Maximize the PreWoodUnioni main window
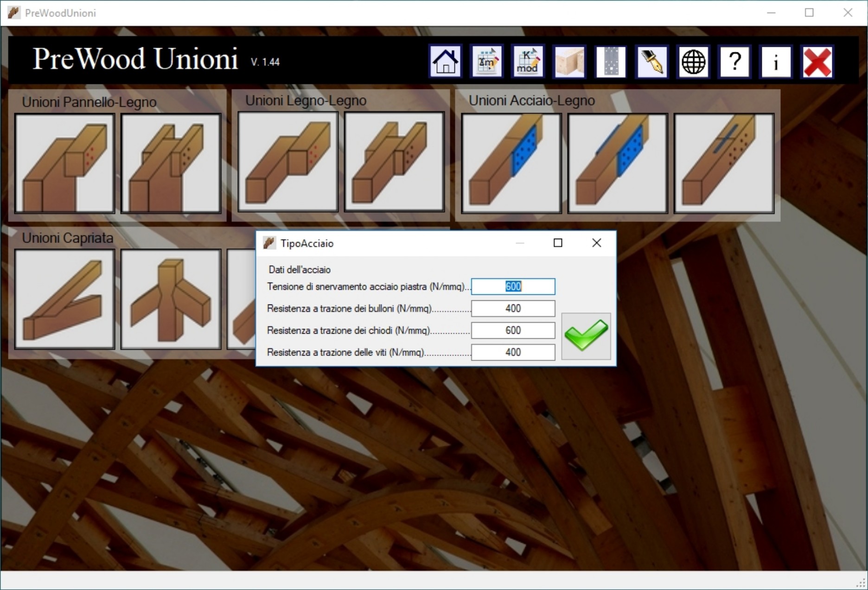The width and height of the screenshot is (868, 590). 809,13
